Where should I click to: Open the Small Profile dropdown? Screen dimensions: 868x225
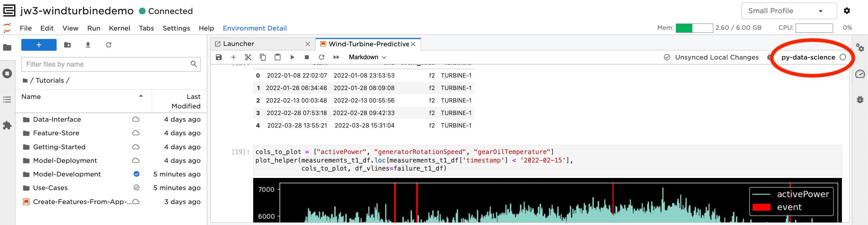(x=789, y=11)
